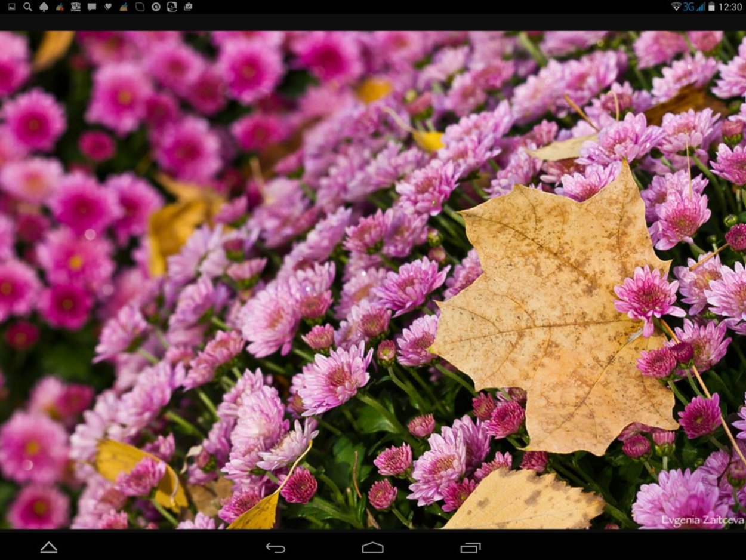Open Recent Apps from navigation bar
The image size is (746, 560).
[x=470, y=547]
